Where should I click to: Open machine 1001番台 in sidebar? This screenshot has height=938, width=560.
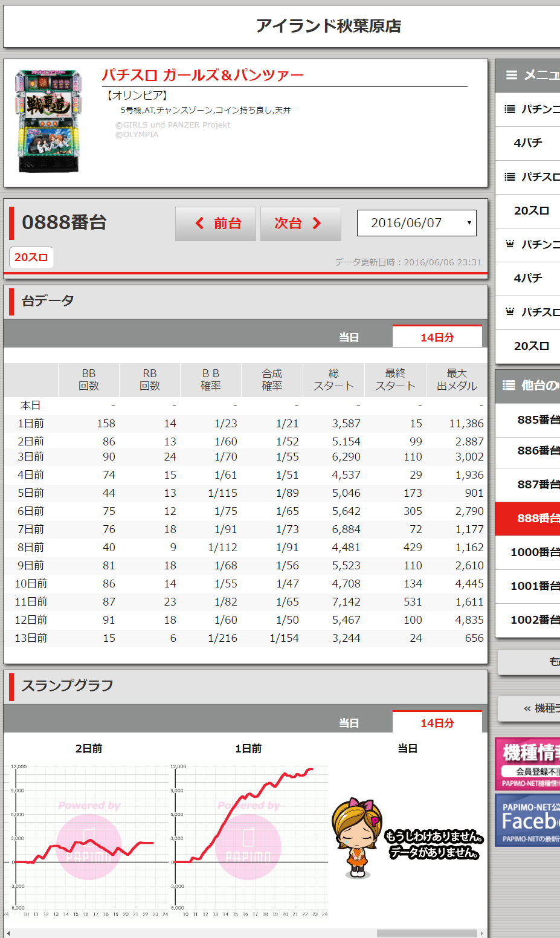pos(528,586)
